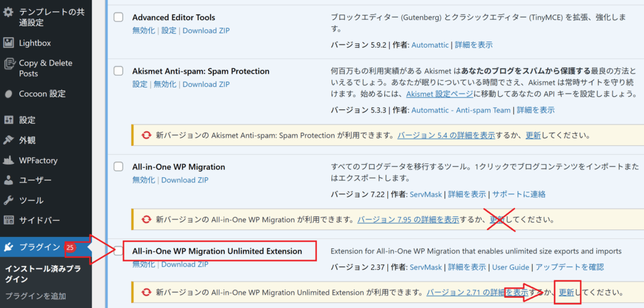Click 設定 under Advanced Editor Tools
Screen dimensions: 644x308
[x=169, y=31]
